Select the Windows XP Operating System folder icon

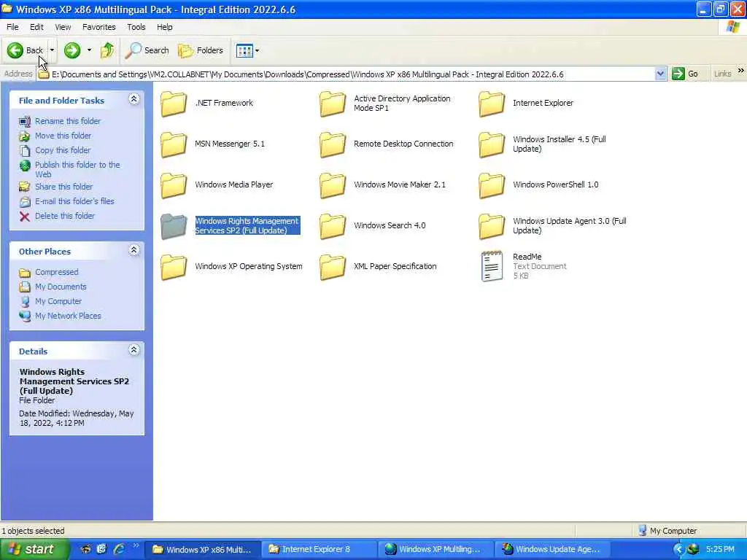174,267
